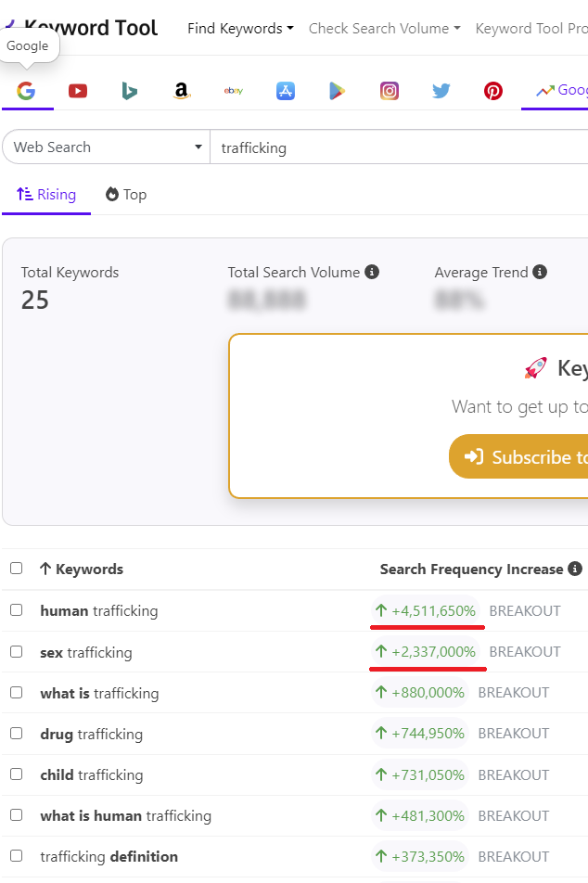The width and height of the screenshot is (588, 883).
Task: Click 'drug trafficking' keyword text
Action: [91, 735]
